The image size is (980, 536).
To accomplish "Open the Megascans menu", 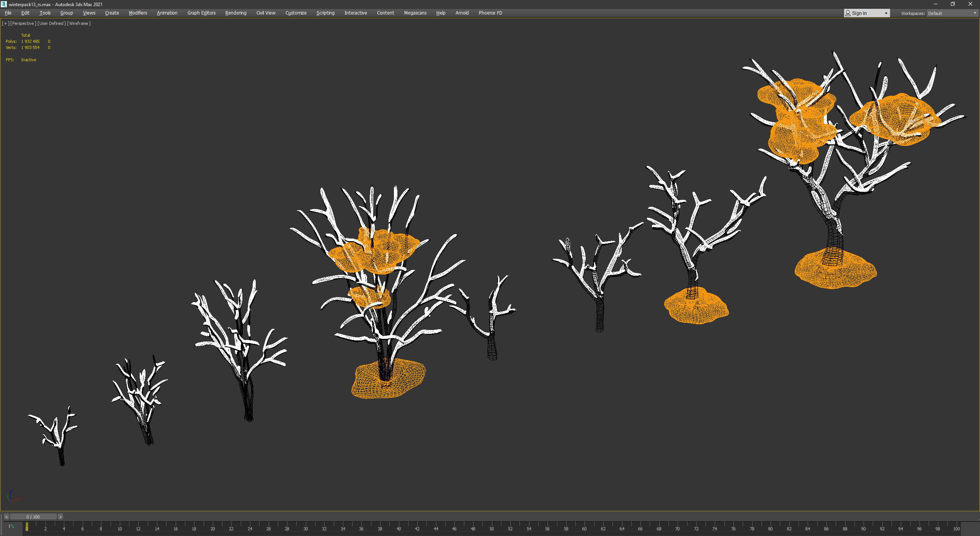I will 415,13.
